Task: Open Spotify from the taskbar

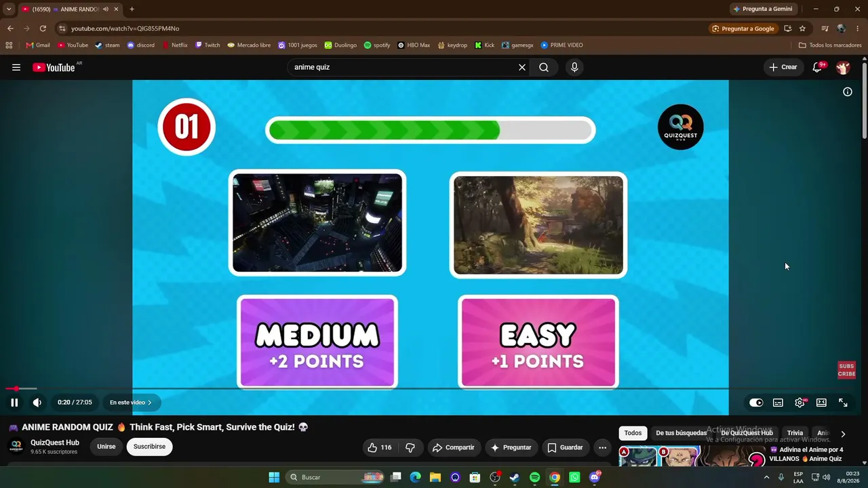Action: pos(534,477)
